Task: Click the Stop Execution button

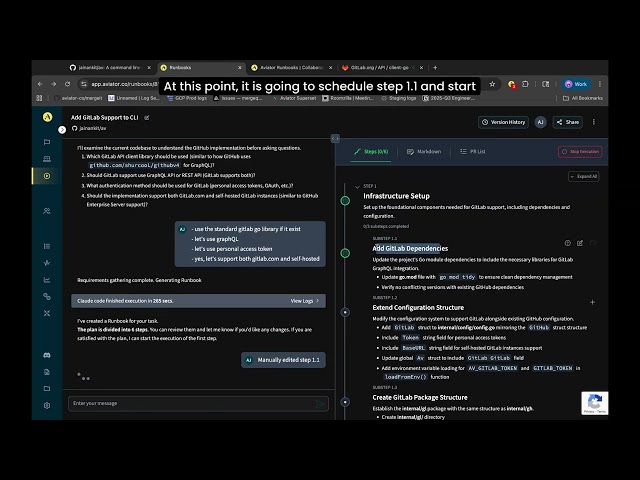Action: (580, 151)
